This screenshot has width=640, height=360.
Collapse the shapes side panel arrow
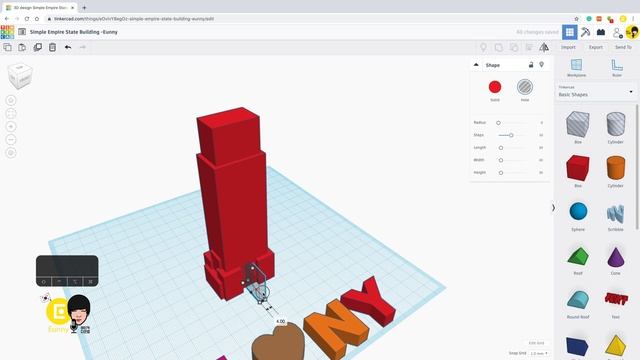(x=553, y=208)
